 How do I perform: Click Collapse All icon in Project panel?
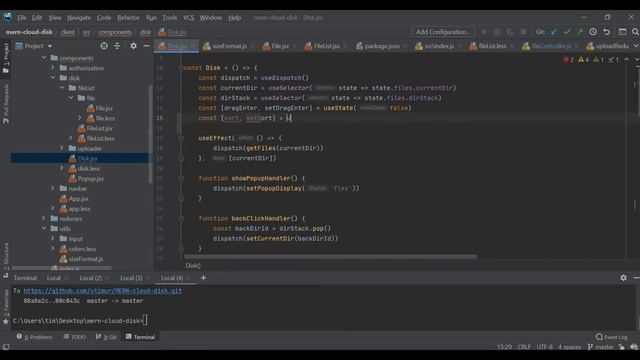(x=117, y=46)
